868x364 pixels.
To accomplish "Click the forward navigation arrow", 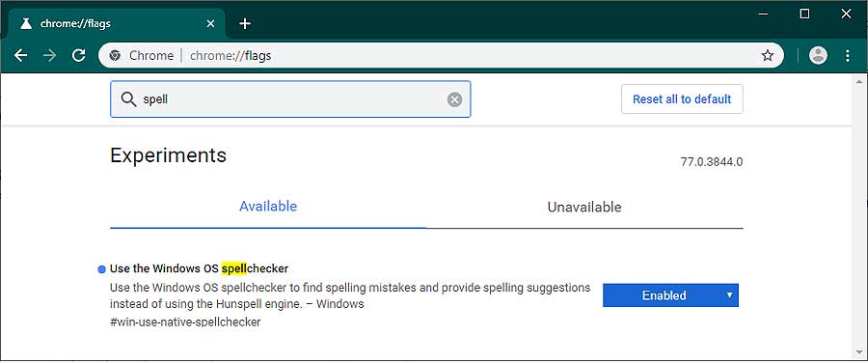I will (x=50, y=55).
